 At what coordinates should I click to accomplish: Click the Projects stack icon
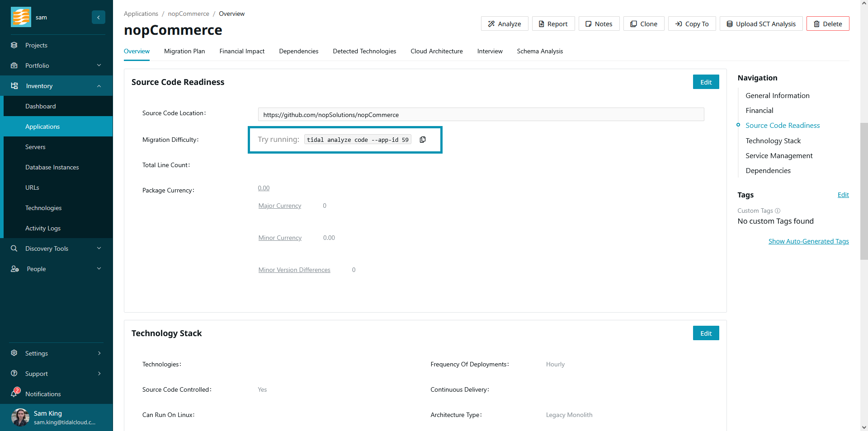click(x=14, y=45)
